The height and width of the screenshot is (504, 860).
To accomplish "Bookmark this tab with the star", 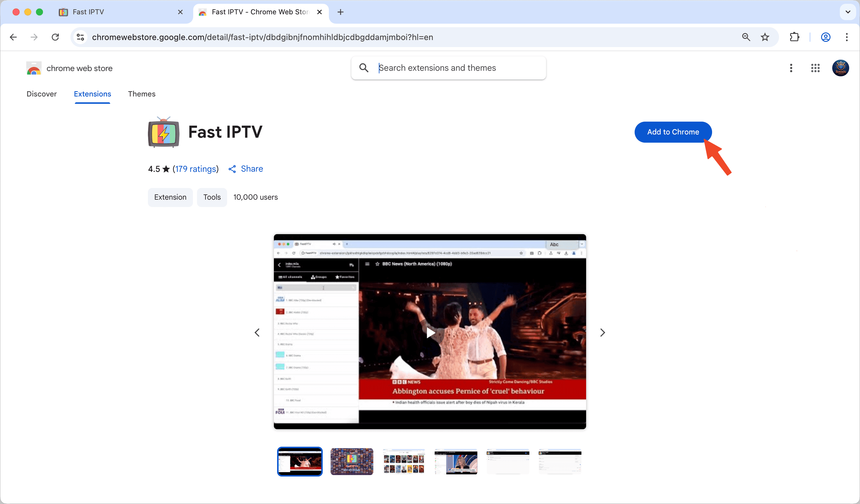I will [x=765, y=37].
